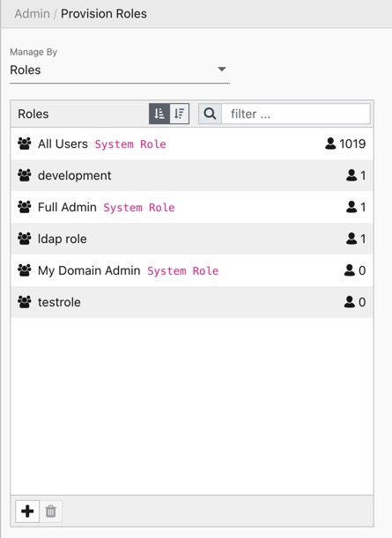Click group icon beside development

coord(25,175)
